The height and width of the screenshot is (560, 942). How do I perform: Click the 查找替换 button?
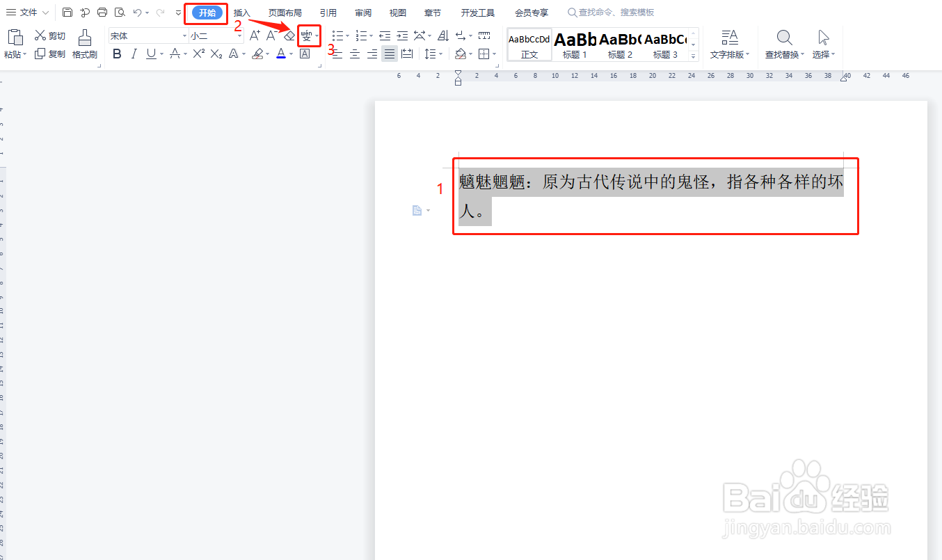coord(783,44)
